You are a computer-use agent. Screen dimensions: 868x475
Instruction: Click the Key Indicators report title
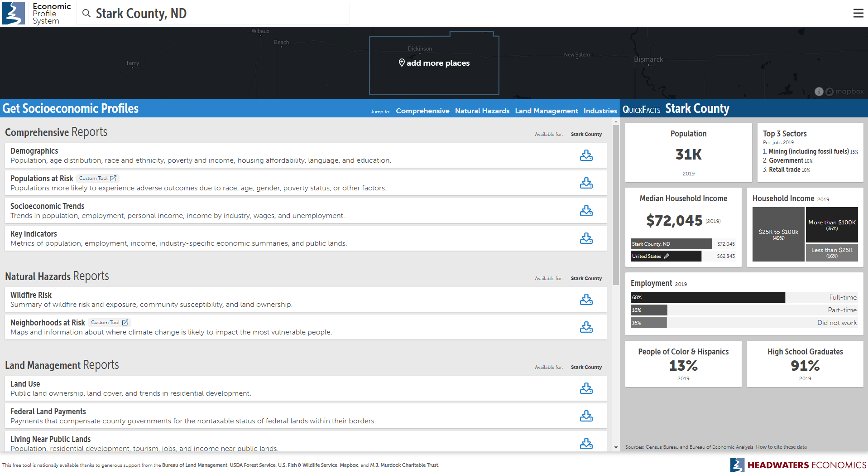pyautogui.click(x=34, y=234)
